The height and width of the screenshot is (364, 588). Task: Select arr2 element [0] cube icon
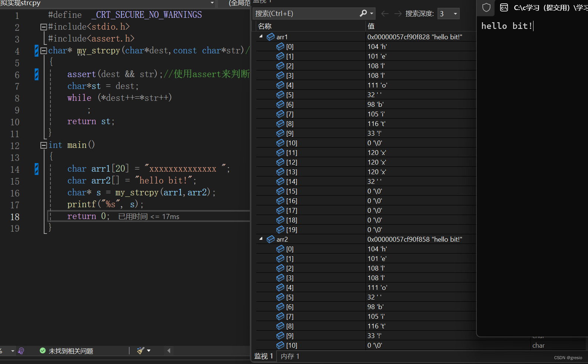pos(280,249)
